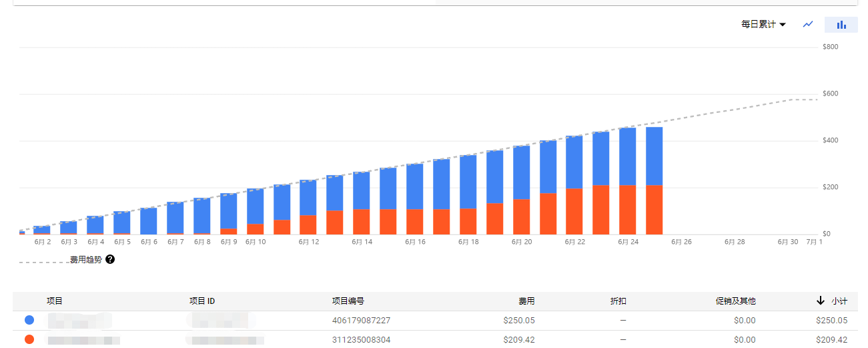Click the $209.42 cost cell
Viewport: 868px width, 348px height.
click(x=519, y=339)
